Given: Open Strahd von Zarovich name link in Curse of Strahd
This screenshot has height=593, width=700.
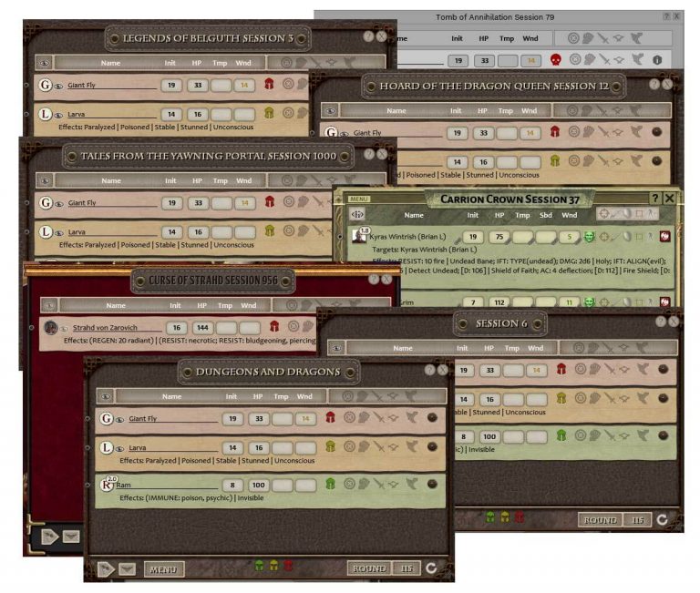Looking at the screenshot, I should [105, 328].
